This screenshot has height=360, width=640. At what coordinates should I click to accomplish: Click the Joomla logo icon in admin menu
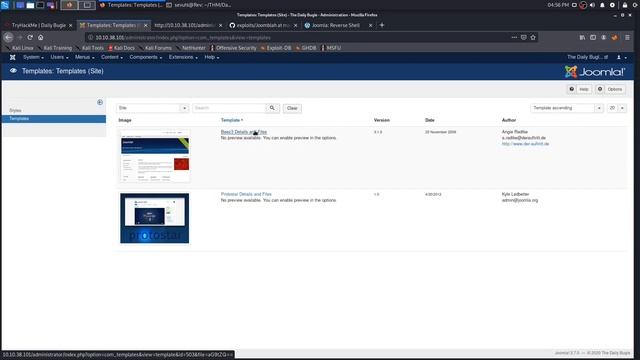pyautogui.click(x=13, y=57)
